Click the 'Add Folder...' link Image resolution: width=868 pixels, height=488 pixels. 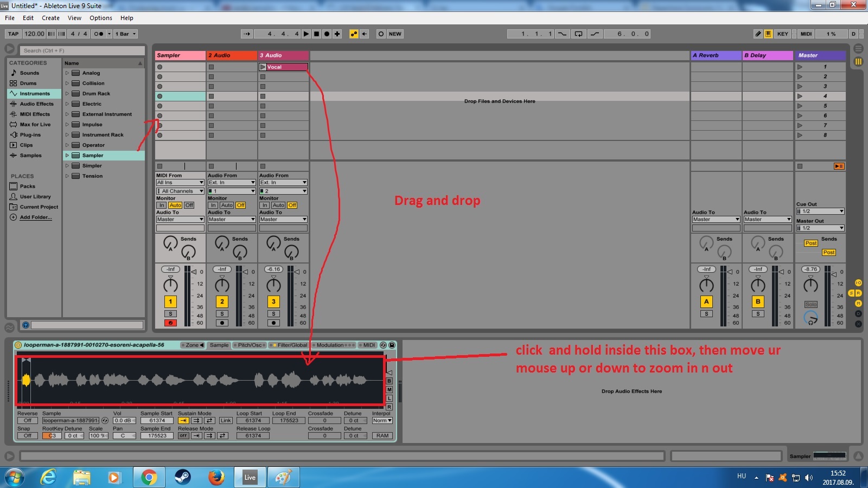coord(36,217)
